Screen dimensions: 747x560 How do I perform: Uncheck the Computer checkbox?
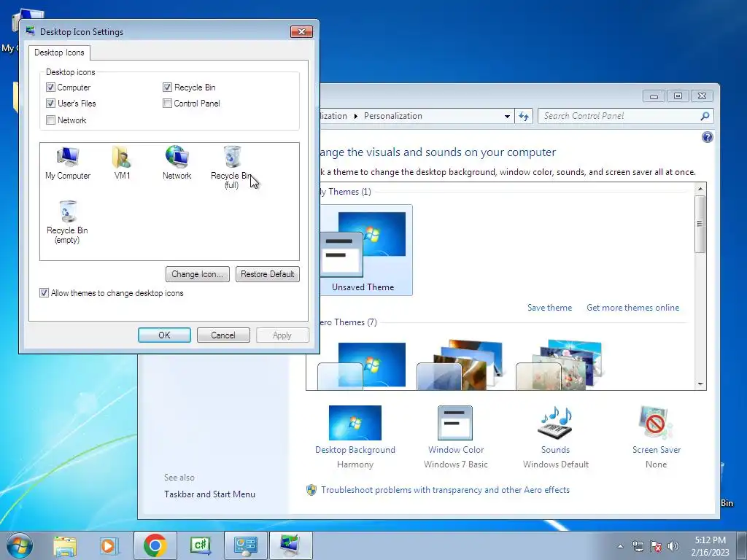tap(50, 87)
